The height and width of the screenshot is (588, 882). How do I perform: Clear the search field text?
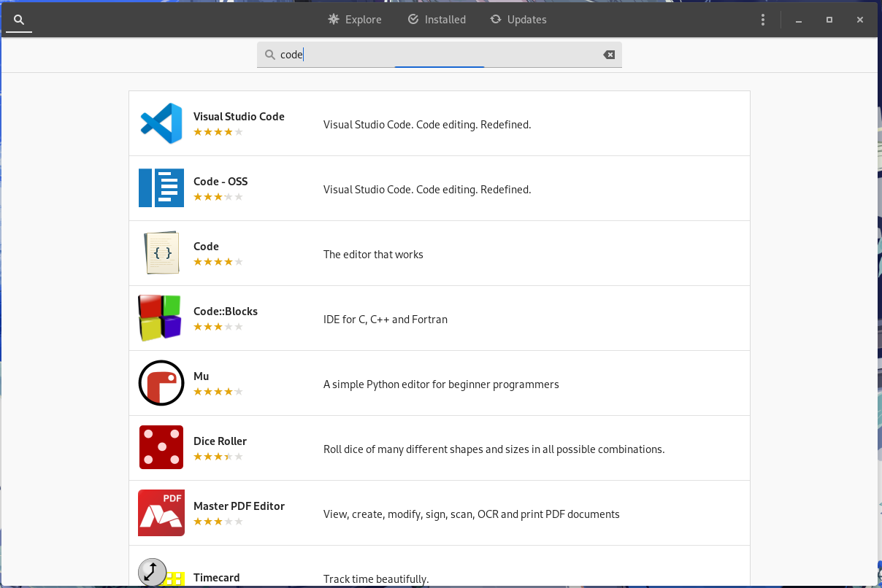(x=609, y=55)
